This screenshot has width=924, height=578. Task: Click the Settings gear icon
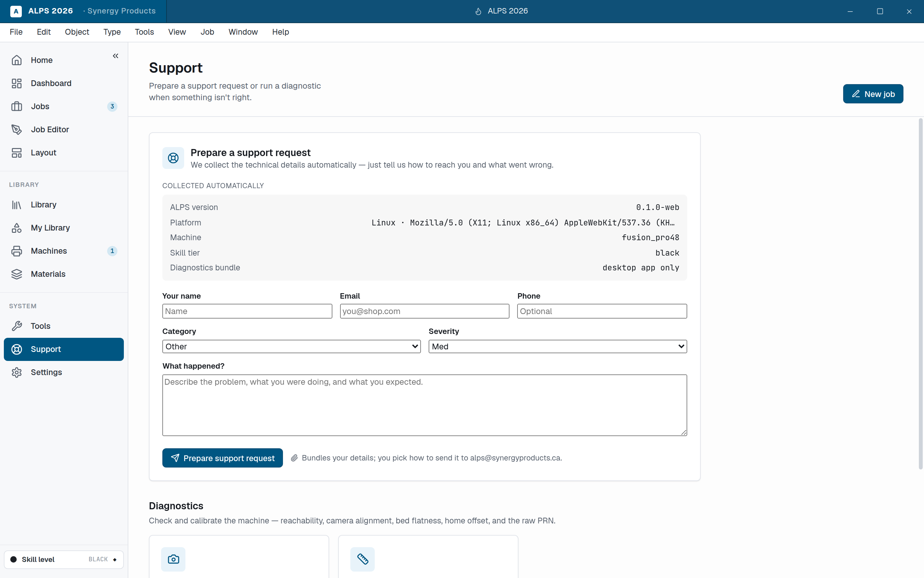(x=16, y=372)
